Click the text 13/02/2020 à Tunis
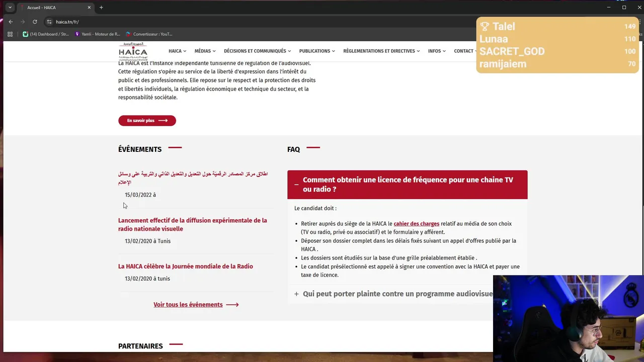644x362 pixels. click(x=147, y=241)
